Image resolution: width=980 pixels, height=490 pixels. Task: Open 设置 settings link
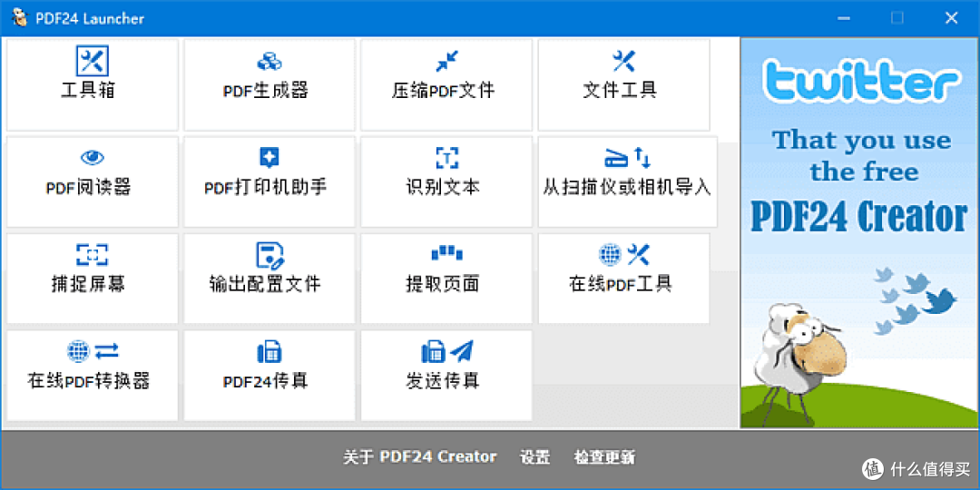pyautogui.click(x=535, y=456)
